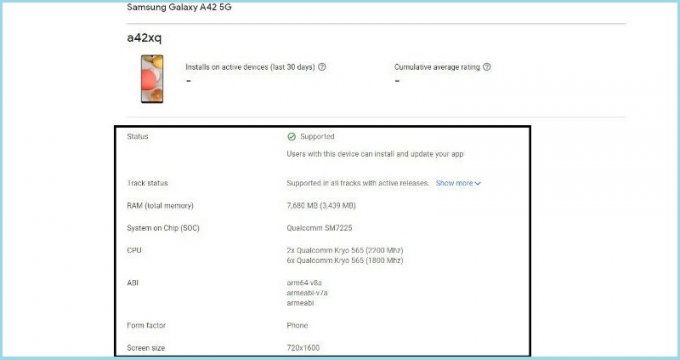Click the 'Screen size' row label
Viewport: 680px width, 360px height.
tap(146, 348)
